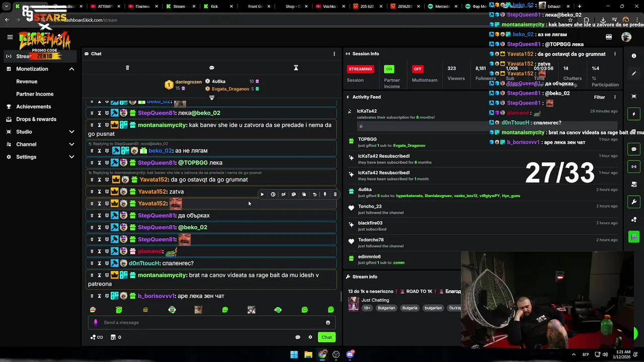Switch to the 'Front Gr' browser tab

point(256,7)
